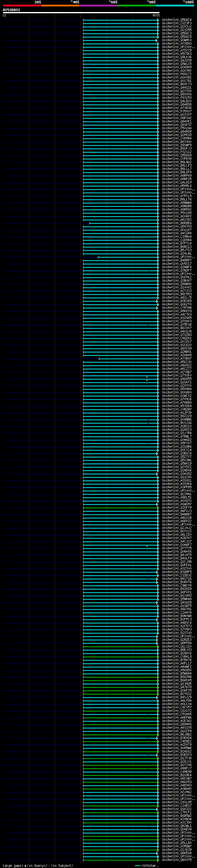The width and height of the screenshot is (197, 868).
Task: Open hit UniRef100_C0Z3F3
Action: click(176, 23)
